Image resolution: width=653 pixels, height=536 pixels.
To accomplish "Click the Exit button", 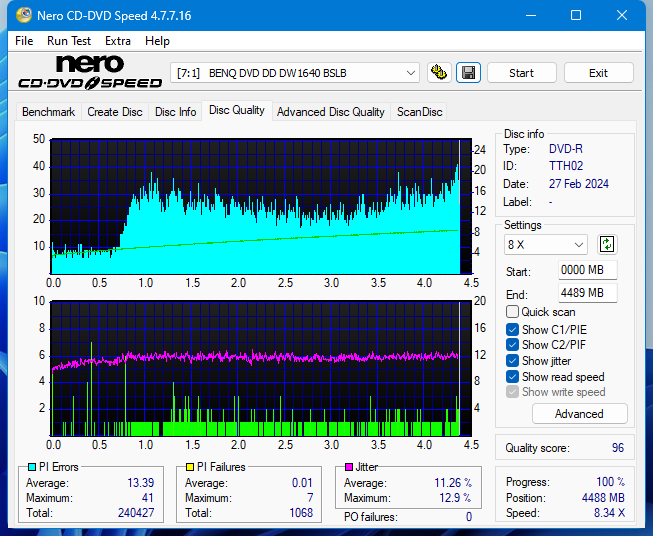I will pyautogui.click(x=598, y=73).
